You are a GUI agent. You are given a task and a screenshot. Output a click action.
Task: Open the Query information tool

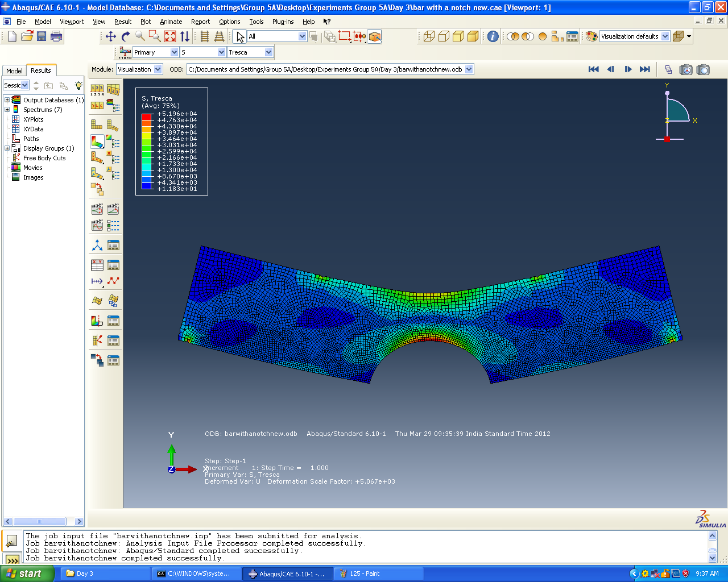[493, 36]
